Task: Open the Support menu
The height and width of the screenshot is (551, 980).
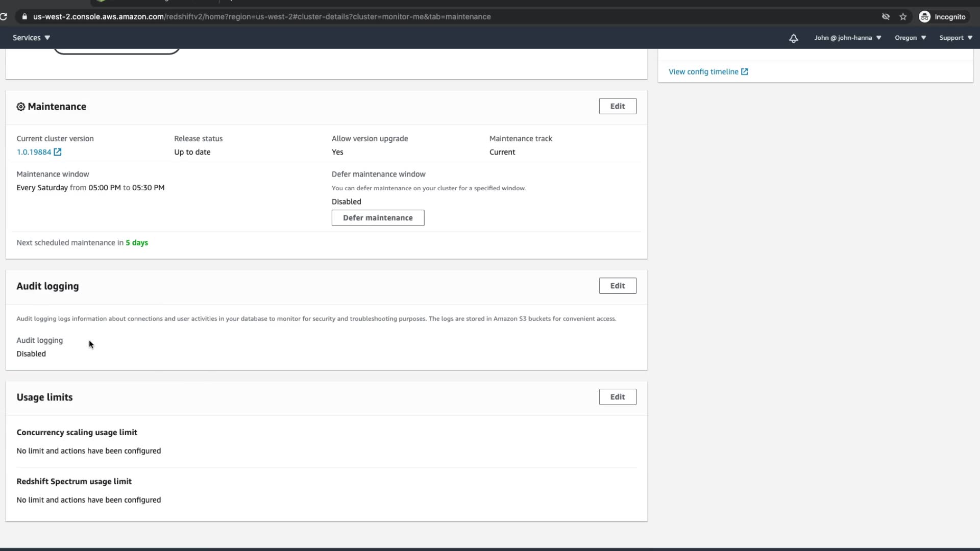Action: 955,38
